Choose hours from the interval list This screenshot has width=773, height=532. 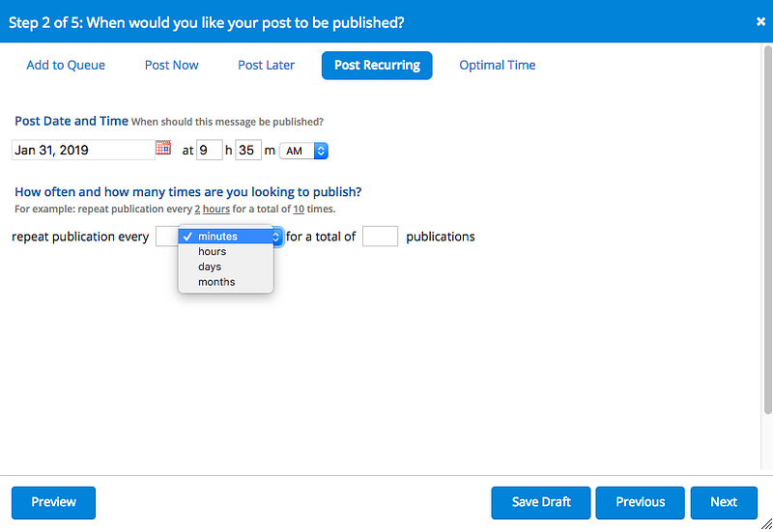pos(213,251)
